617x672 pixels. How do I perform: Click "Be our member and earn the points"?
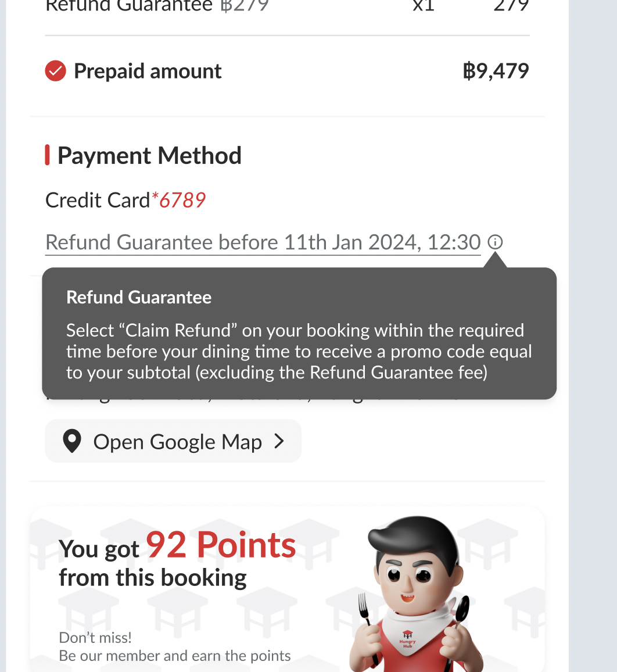coord(174,656)
